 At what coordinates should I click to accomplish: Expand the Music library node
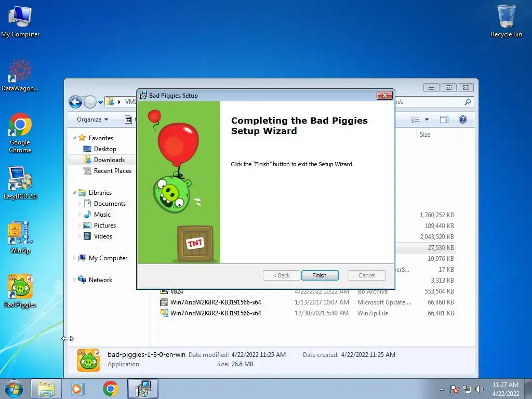[x=79, y=215]
